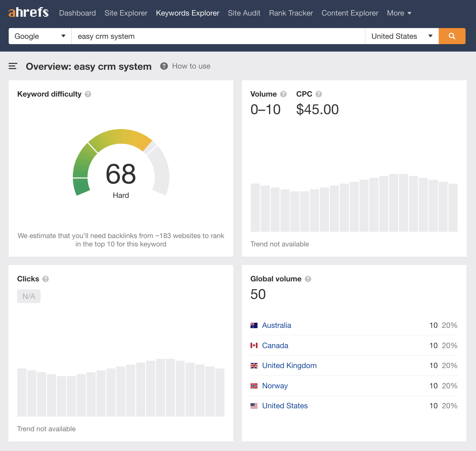Open Keywords Explorer
Screen dimensions: 476x451
click(x=187, y=13)
